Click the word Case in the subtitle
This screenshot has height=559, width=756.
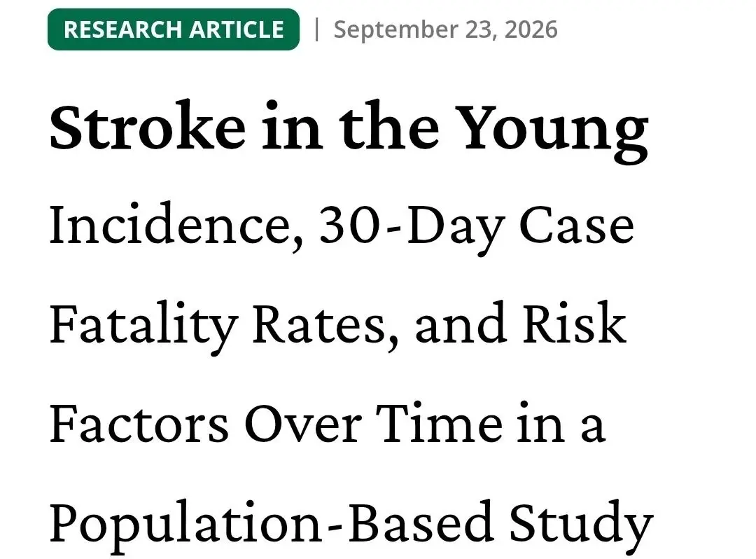click(576, 226)
